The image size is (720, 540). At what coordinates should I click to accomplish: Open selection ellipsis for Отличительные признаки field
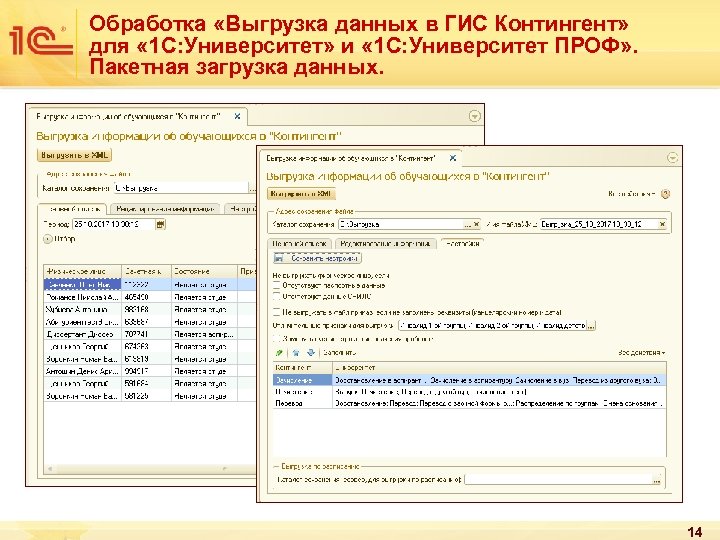pos(591,326)
